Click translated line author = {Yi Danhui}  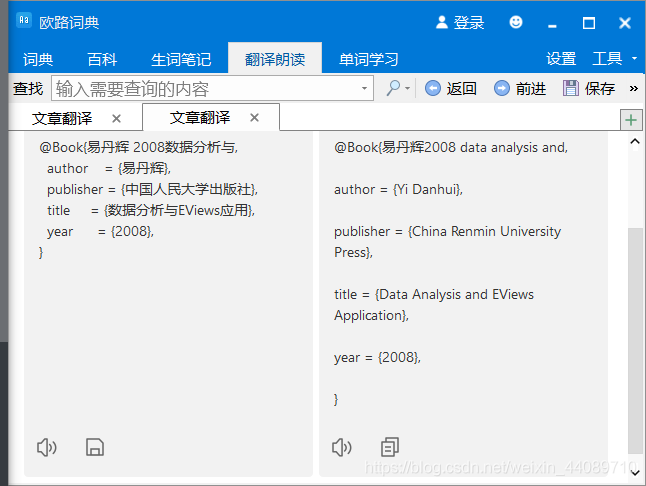click(398, 189)
